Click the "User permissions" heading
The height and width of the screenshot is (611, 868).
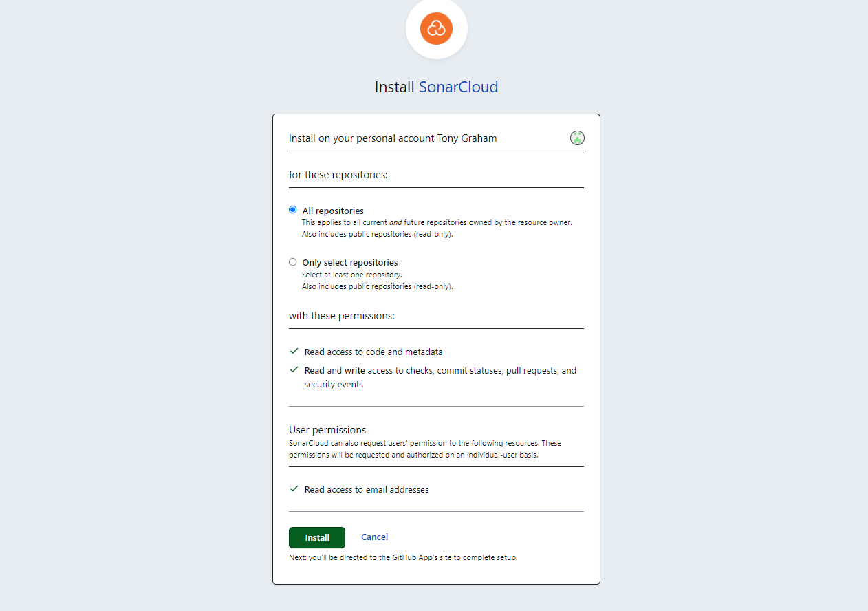327,430
